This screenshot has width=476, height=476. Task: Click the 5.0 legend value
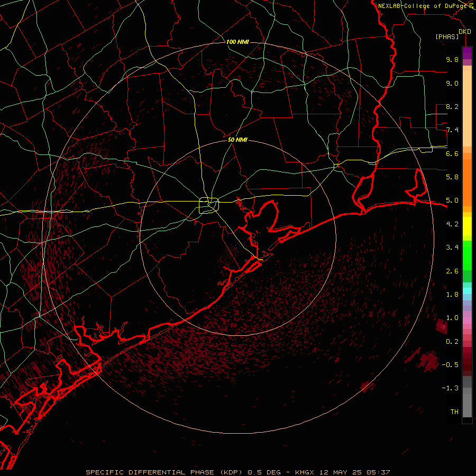452,200
